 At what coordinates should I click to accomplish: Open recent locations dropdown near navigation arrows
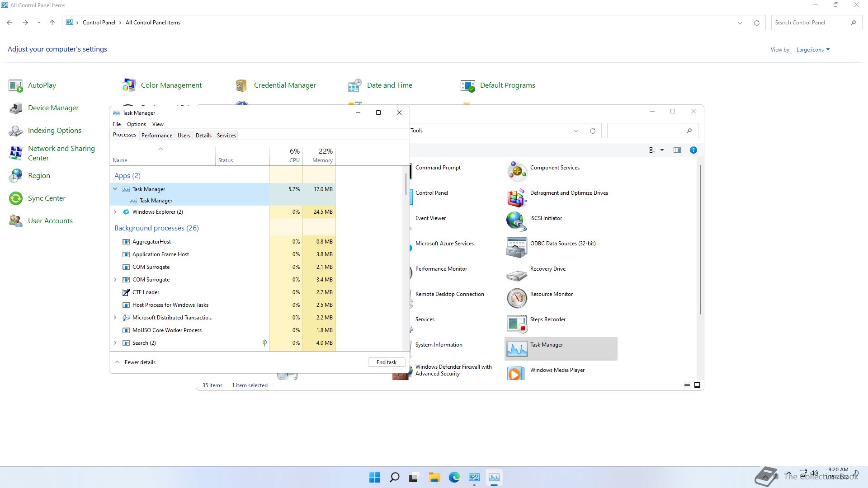(39, 23)
